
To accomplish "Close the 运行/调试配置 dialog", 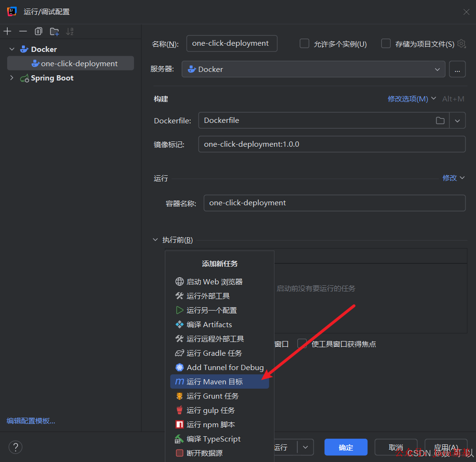I will coord(466,12).
